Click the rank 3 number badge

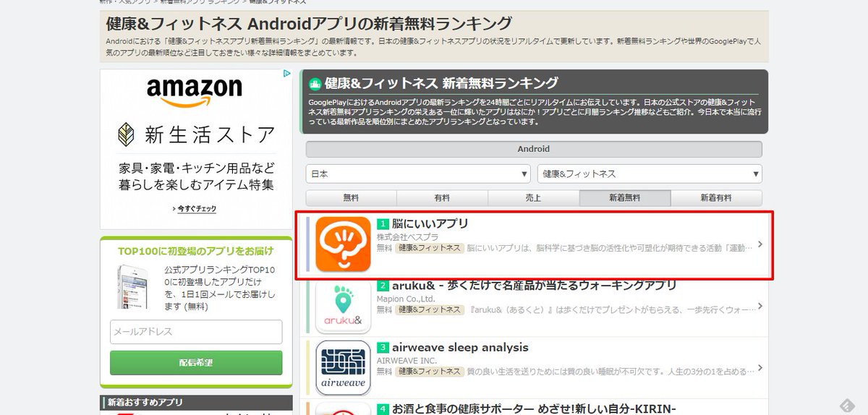[x=383, y=348]
